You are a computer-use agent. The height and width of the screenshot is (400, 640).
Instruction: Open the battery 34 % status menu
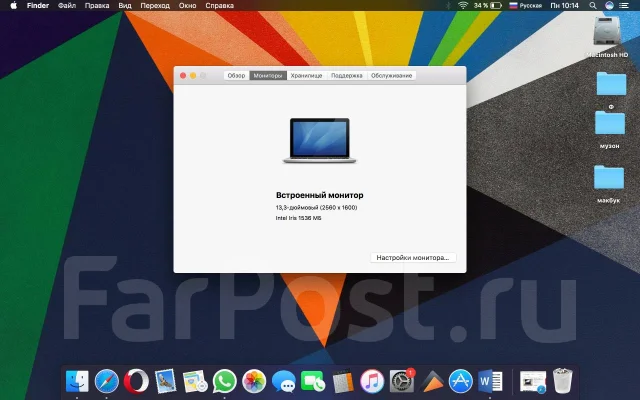click(x=488, y=6)
